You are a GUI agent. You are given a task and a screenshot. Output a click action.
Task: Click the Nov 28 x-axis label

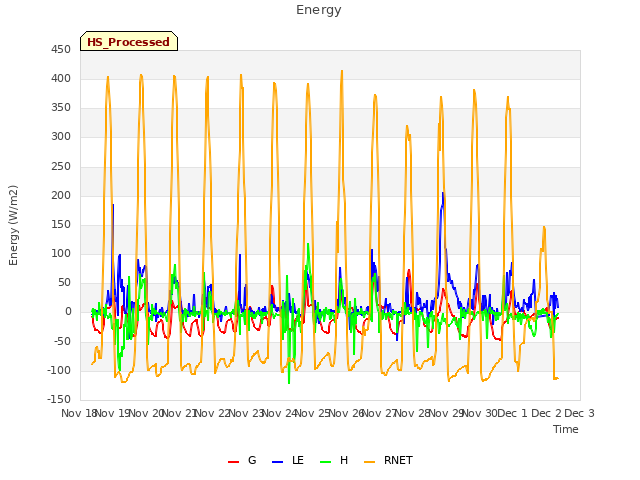(413, 413)
